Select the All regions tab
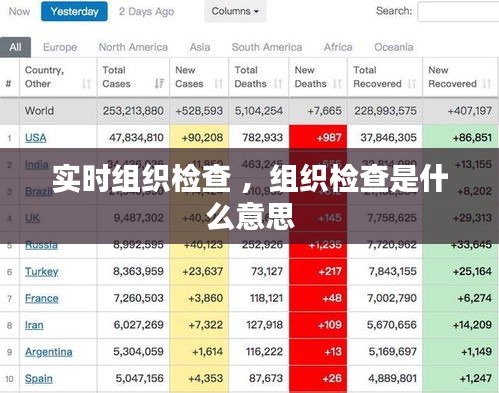Image resolution: width=499 pixels, height=393 pixels. [15, 47]
